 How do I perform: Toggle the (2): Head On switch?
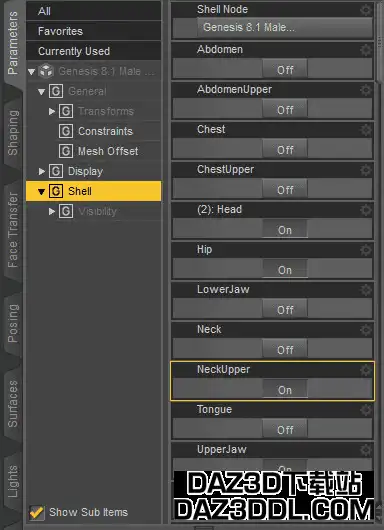pyautogui.click(x=285, y=229)
